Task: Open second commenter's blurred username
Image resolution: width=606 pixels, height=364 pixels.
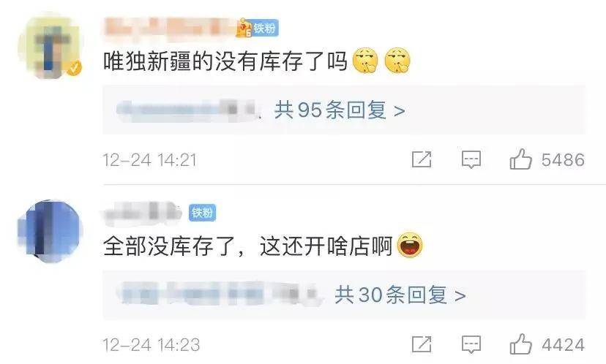Action: tap(143, 212)
